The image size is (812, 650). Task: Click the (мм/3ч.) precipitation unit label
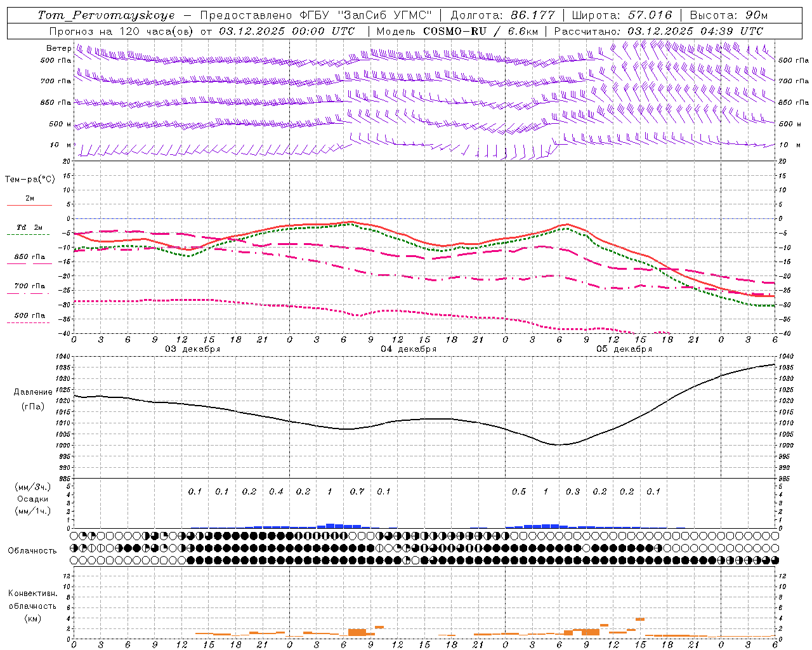pos(33,487)
